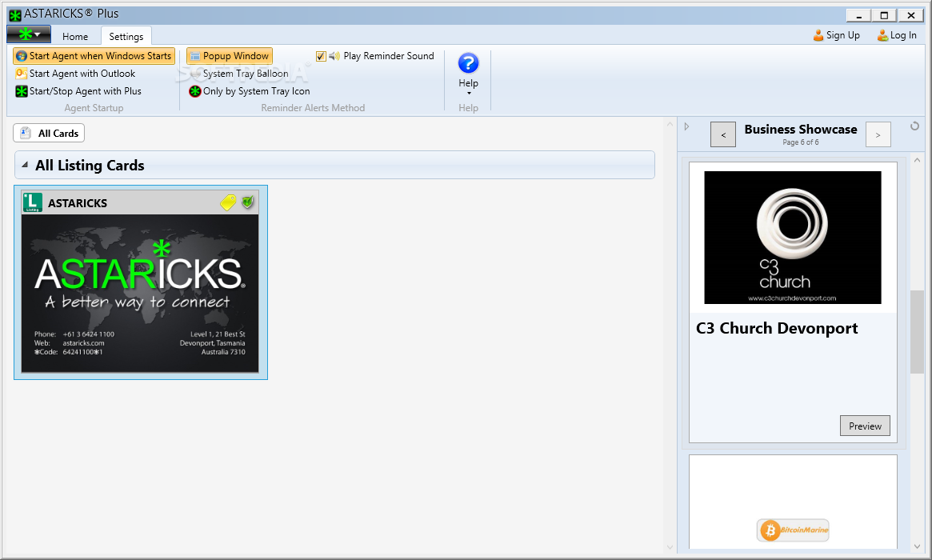Click the Windows icon beside Start Agent when Windows Starts
The height and width of the screenshot is (560, 932).
[22, 56]
